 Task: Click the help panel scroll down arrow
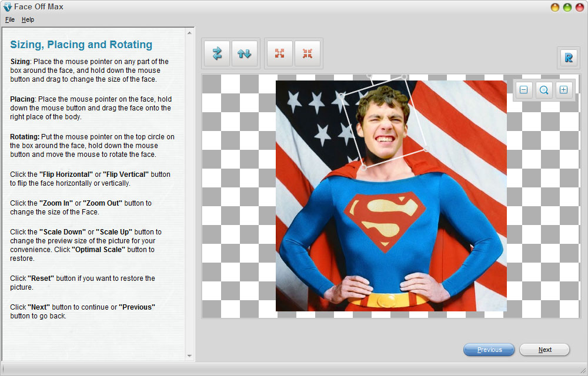pyautogui.click(x=189, y=356)
